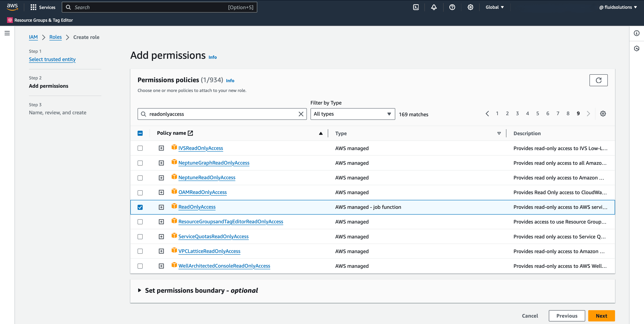Open the Filter by Type dropdown
Screen dimensions: 644x324
tap(352, 114)
